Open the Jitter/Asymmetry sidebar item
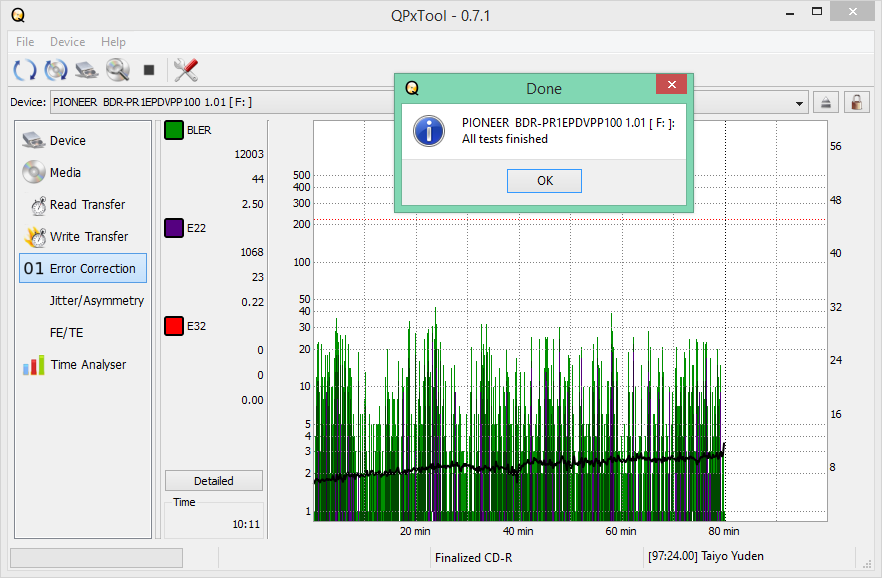This screenshot has width=882, height=578. tap(83, 300)
